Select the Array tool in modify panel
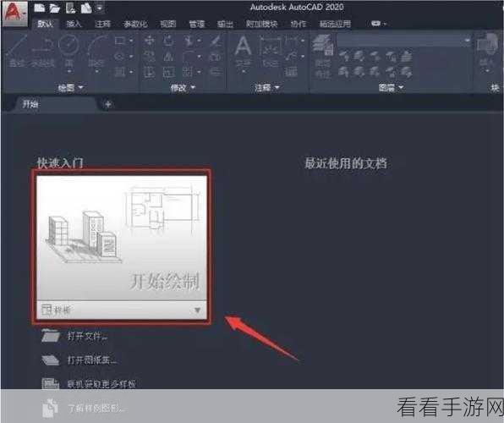This screenshot has width=504, height=423. tap(188, 73)
